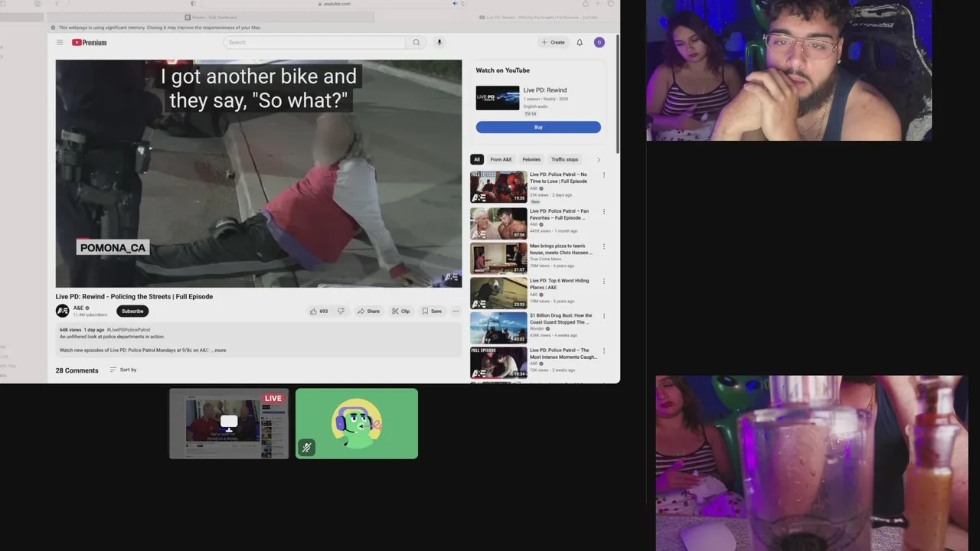This screenshot has width=980, height=551.
Task: Click the bottom webcam feed with the blender
Action: [812, 463]
